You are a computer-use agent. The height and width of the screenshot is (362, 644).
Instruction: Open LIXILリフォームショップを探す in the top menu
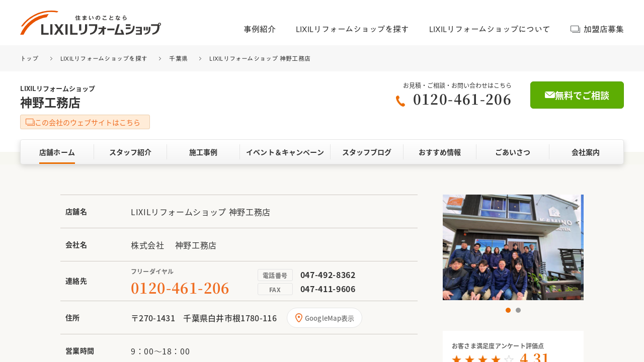tap(352, 29)
